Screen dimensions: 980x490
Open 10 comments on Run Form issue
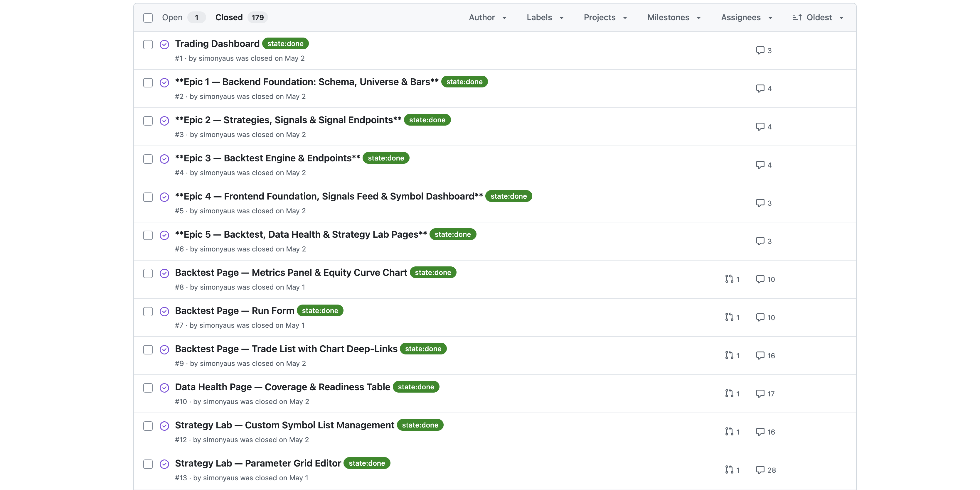point(765,317)
